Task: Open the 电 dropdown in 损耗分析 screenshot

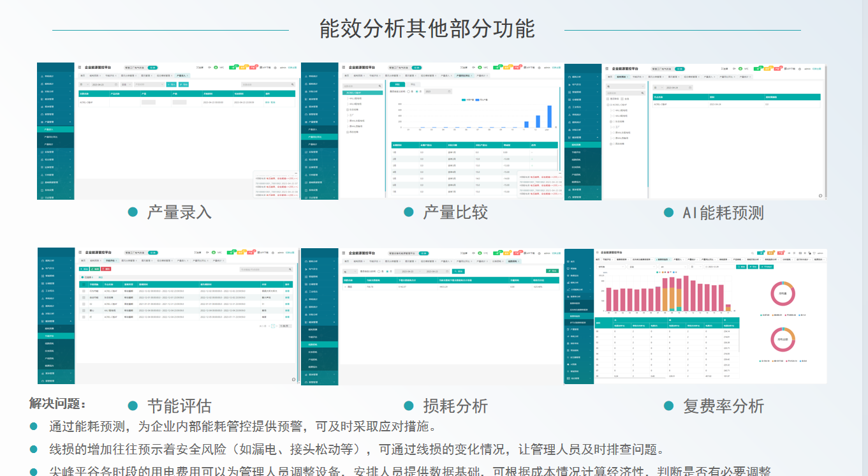Action: click(350, 271)
